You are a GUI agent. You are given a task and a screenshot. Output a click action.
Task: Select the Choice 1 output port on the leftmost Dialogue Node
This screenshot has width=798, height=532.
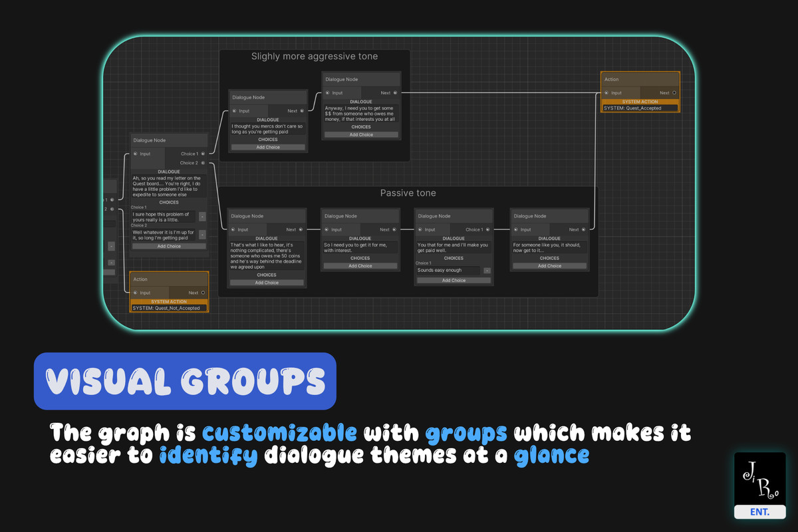coord(202,154)
